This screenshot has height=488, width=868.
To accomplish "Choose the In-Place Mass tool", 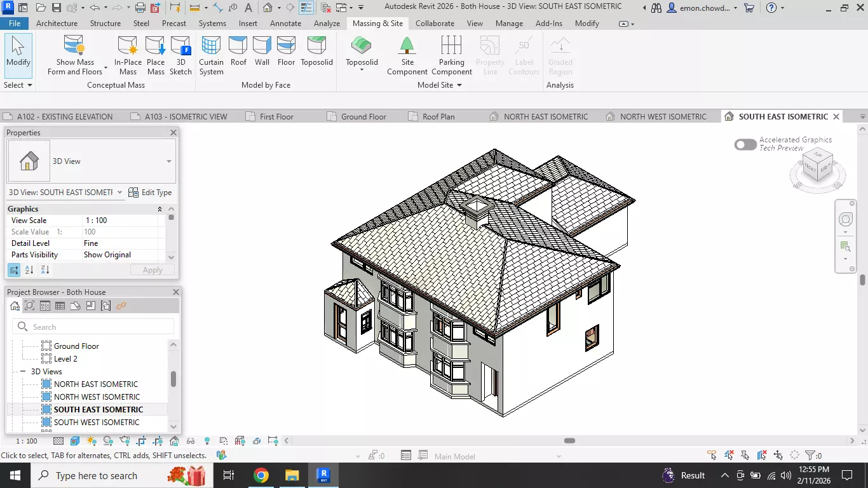I will pos(128,55).
